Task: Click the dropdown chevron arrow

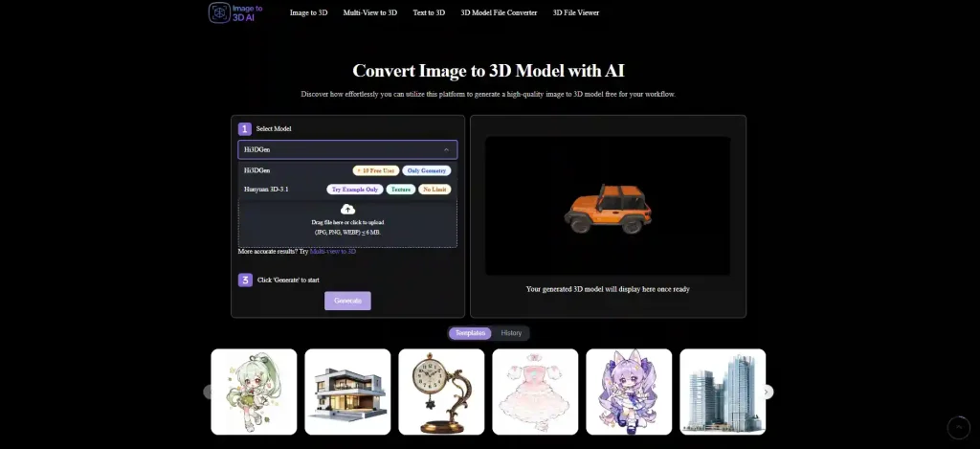Action: (446, 149)
